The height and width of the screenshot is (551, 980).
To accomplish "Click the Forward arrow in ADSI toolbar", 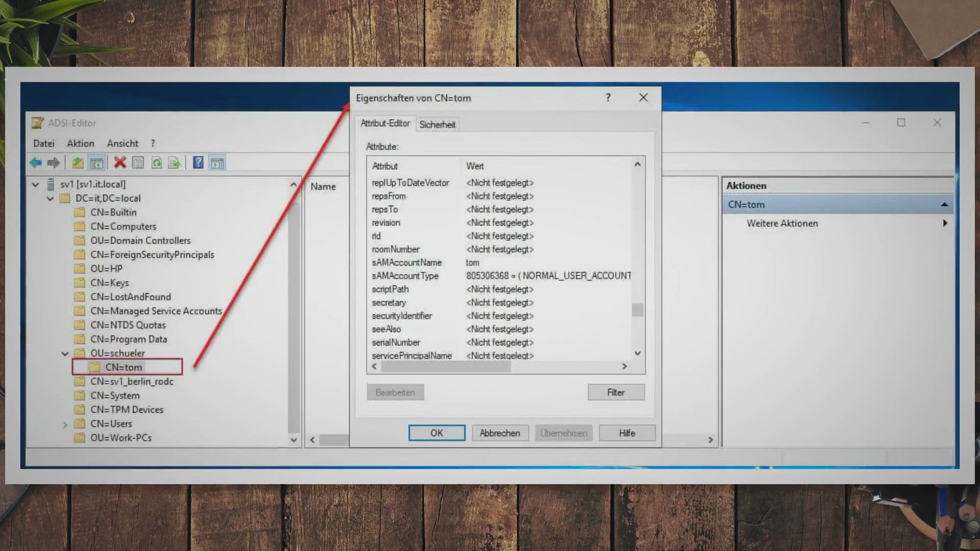I will point(53,163).
